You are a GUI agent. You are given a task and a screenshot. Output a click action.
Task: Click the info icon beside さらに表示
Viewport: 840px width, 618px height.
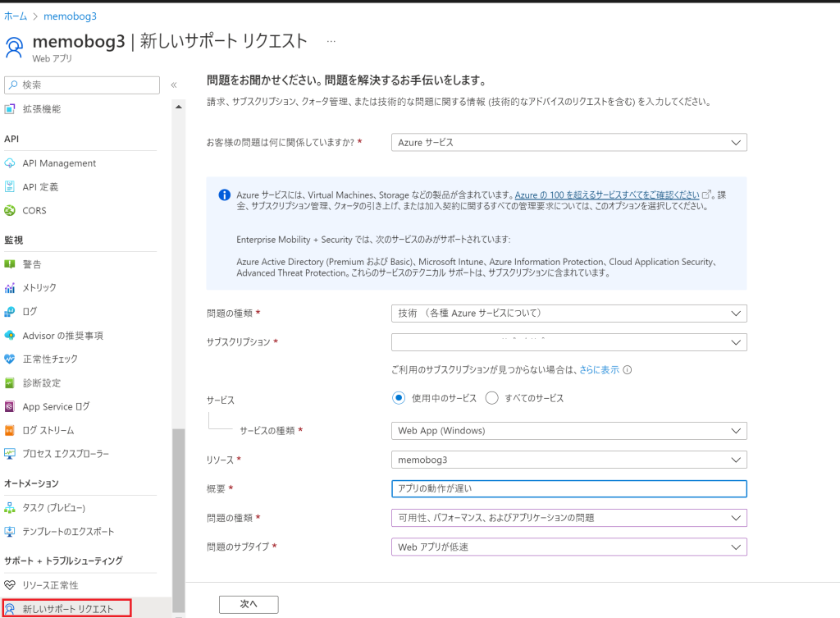pos(628,370)
